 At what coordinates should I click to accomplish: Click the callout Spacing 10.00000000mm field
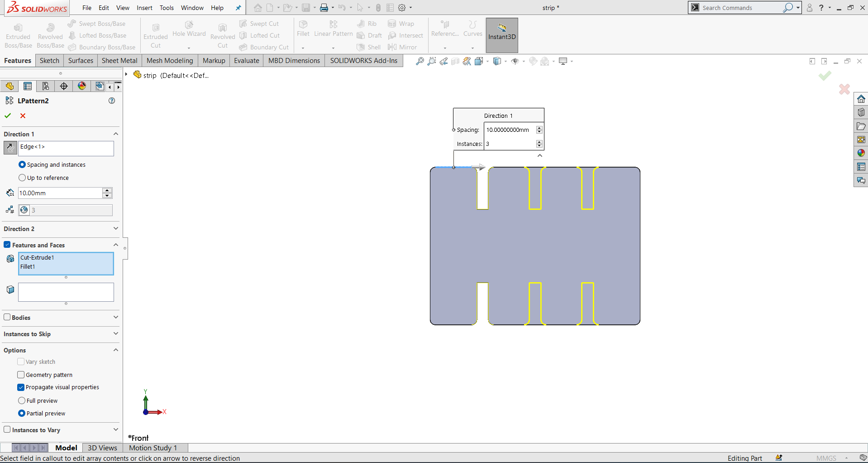[x=510, y=130]
